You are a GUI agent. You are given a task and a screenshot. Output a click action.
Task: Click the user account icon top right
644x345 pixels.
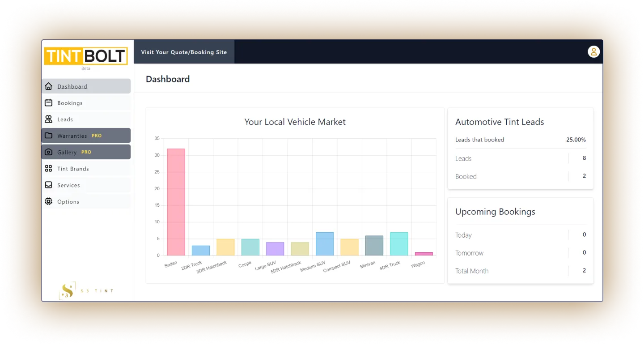[x=593, y=51]
